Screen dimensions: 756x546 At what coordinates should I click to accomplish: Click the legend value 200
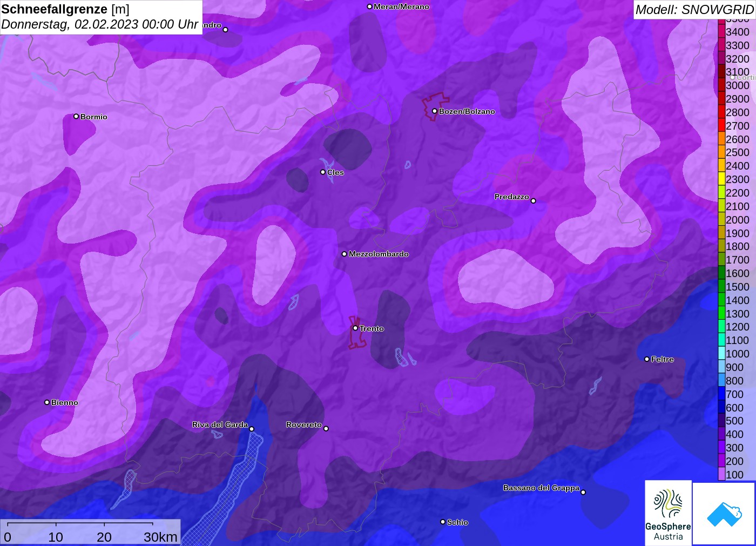(x=734, y=461)
